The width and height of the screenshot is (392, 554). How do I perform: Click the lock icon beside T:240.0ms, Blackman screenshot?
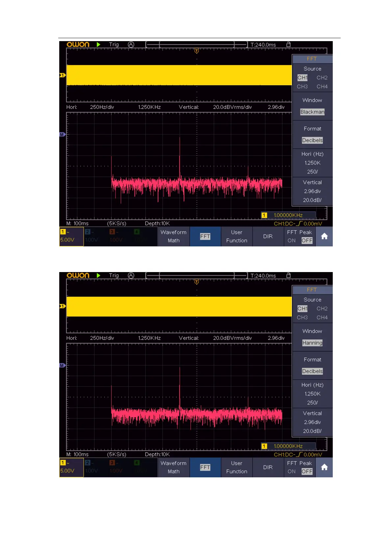[x=288, y=44]
